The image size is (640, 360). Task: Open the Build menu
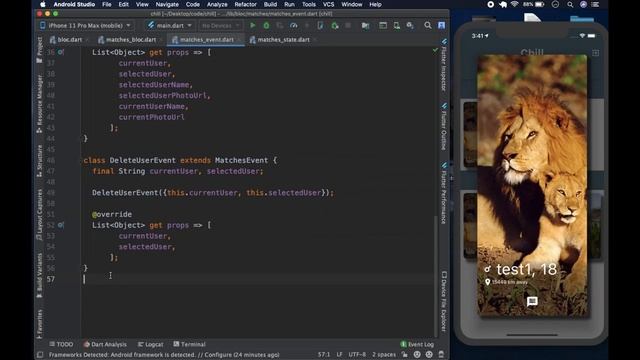[x=270, y=4]
